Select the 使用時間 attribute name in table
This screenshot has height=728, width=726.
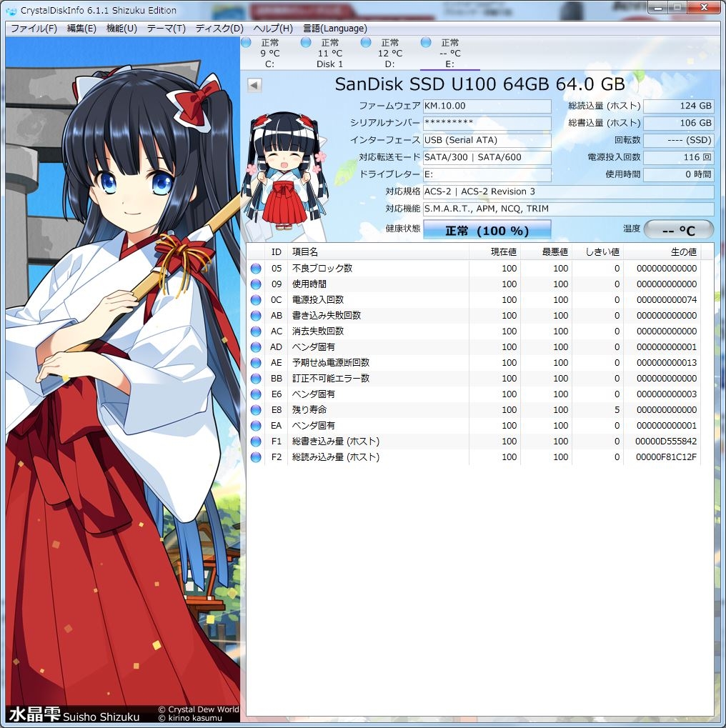[x=309, y=284]
